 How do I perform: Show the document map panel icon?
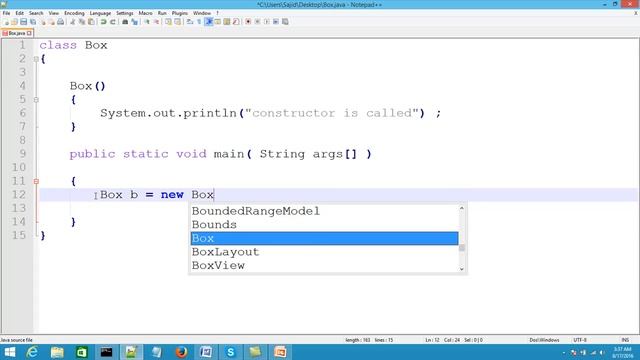click(x=227, y=22)
